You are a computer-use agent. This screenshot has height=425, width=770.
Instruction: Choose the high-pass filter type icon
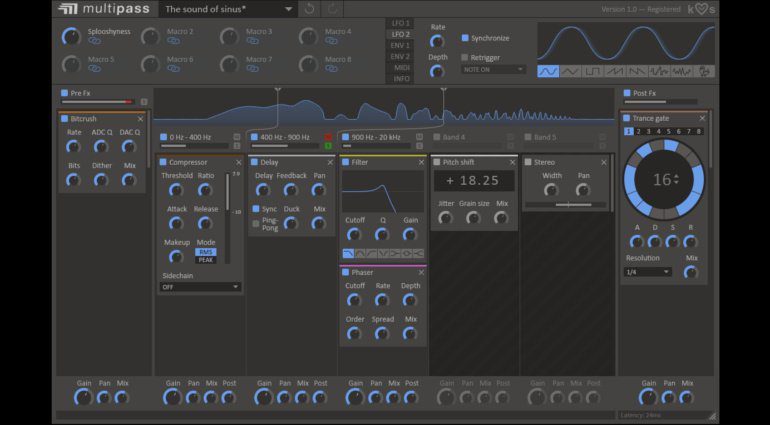pyautogui.click(x=372, y=254)
